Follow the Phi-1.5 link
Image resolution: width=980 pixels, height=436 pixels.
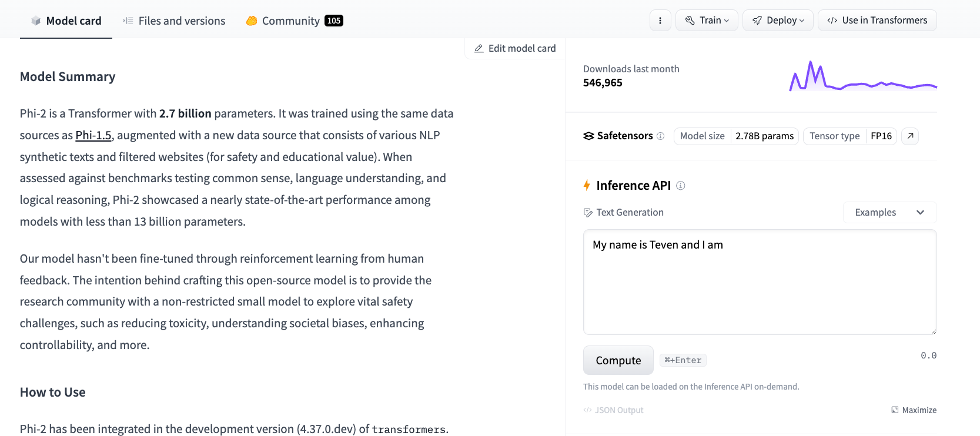tap(93, 135)
